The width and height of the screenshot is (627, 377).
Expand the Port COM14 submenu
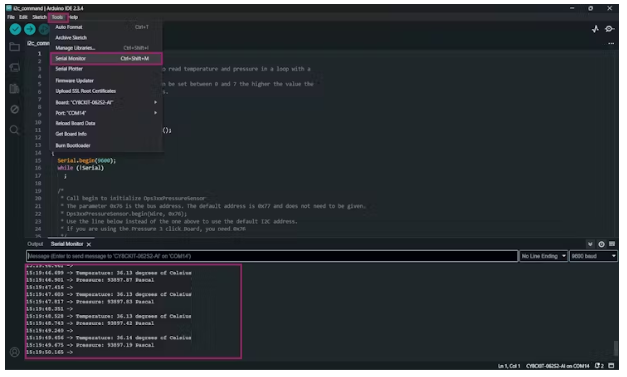click(106, 113)
